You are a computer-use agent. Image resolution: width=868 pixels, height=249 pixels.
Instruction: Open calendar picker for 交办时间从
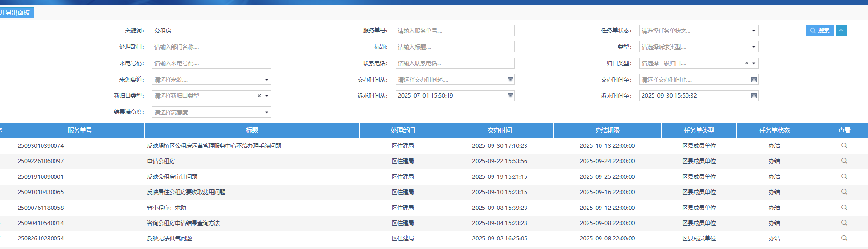click(x=510, y=80)
